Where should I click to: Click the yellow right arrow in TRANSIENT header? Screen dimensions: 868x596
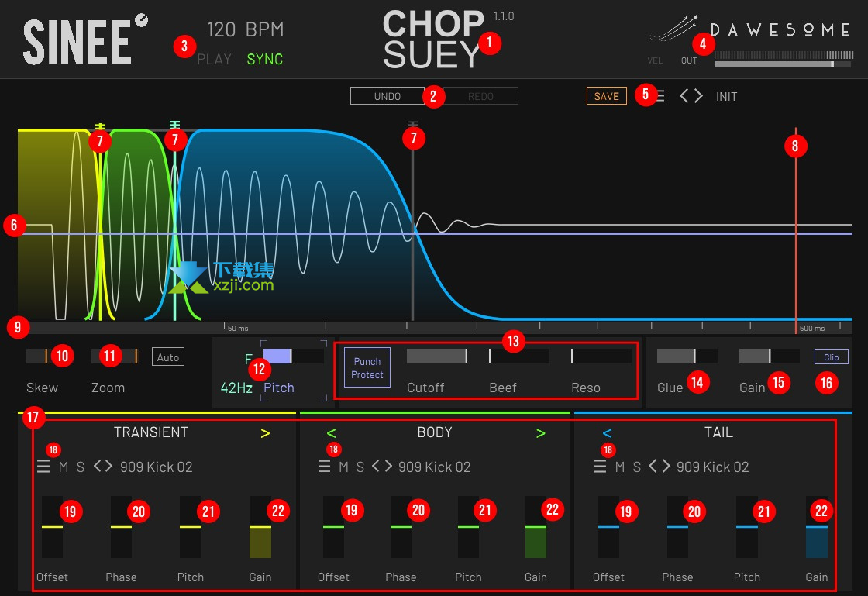tap(265, 433)
